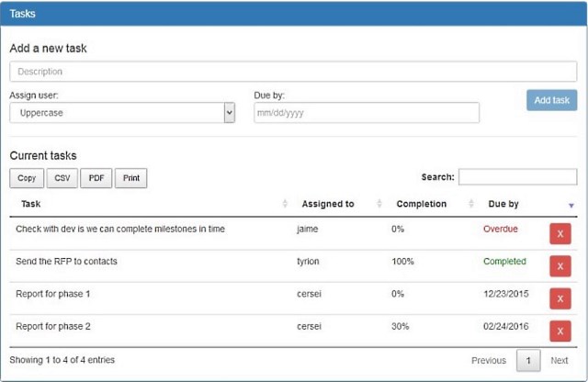Delete the 'Send the RFP to contacts' task
Screen dimensions: 588x382
[560, 266]
